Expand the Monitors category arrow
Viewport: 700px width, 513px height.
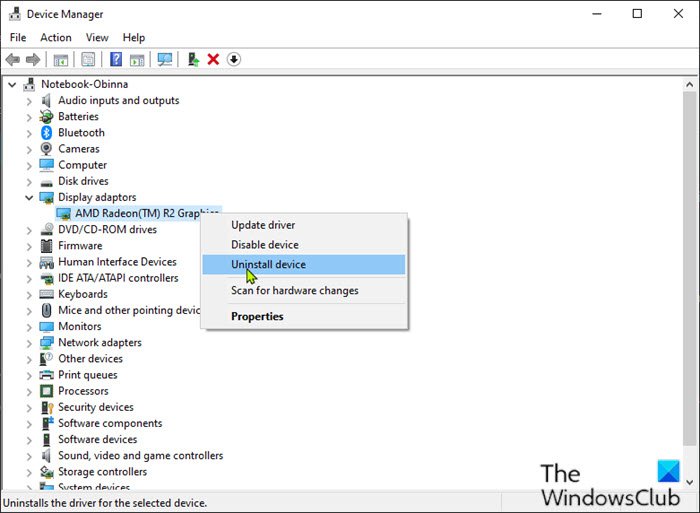pos(29,327)
